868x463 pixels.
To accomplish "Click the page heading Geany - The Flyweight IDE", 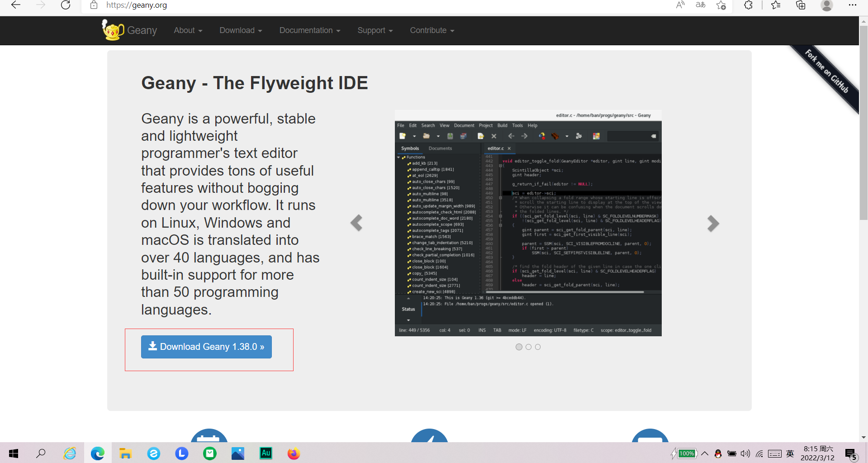I will pyautogui.click(x=255, y=83).
